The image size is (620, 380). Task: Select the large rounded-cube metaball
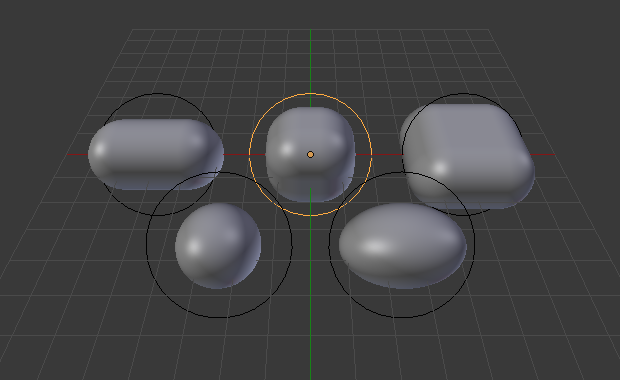(x=467, y=156)
